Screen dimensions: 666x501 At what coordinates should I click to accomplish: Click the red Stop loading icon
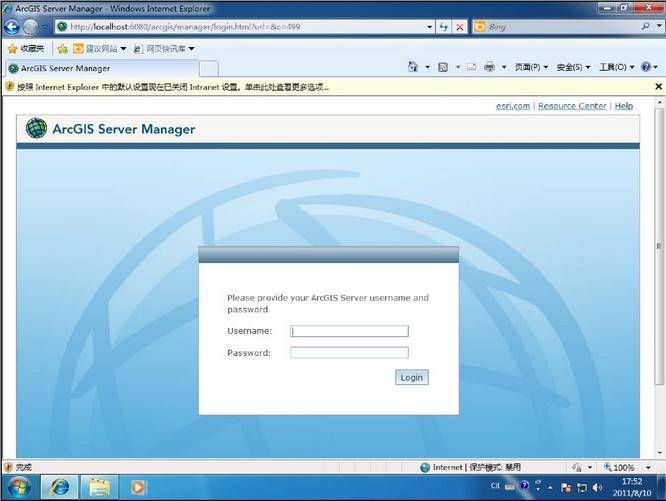460,27
